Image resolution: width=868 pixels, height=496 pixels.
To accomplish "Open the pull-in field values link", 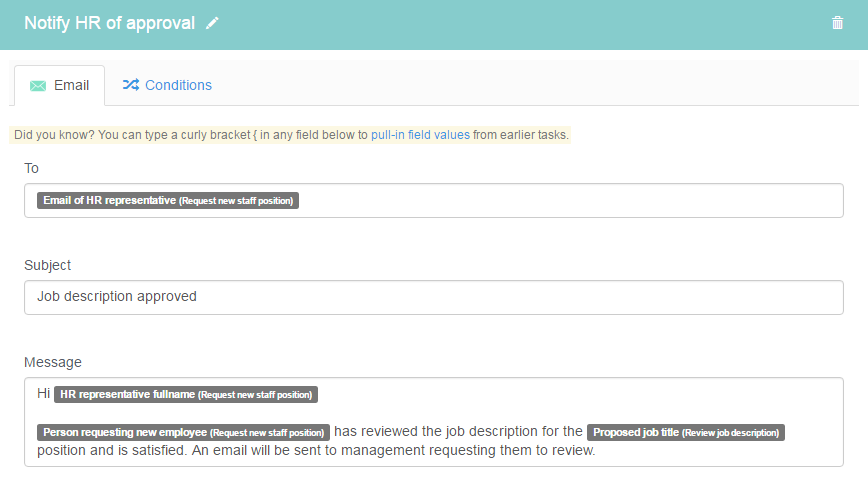I will coord(420,135).
